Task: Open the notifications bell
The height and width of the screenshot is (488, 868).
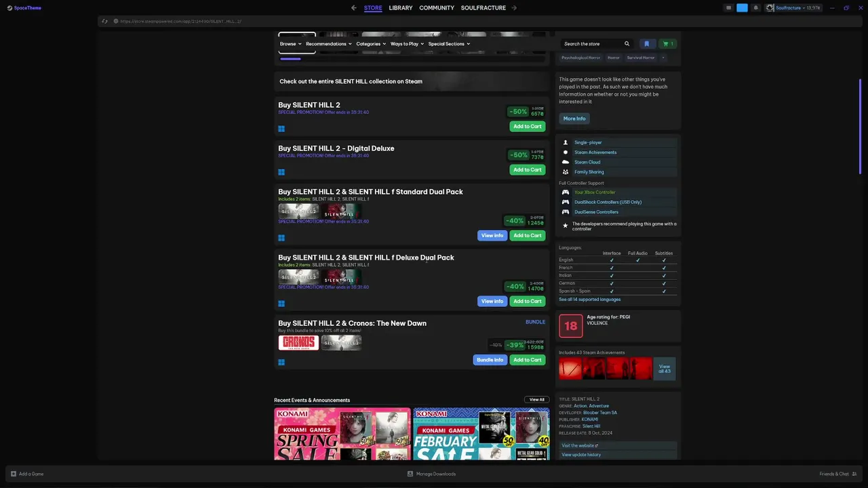Action: (756, 8)
